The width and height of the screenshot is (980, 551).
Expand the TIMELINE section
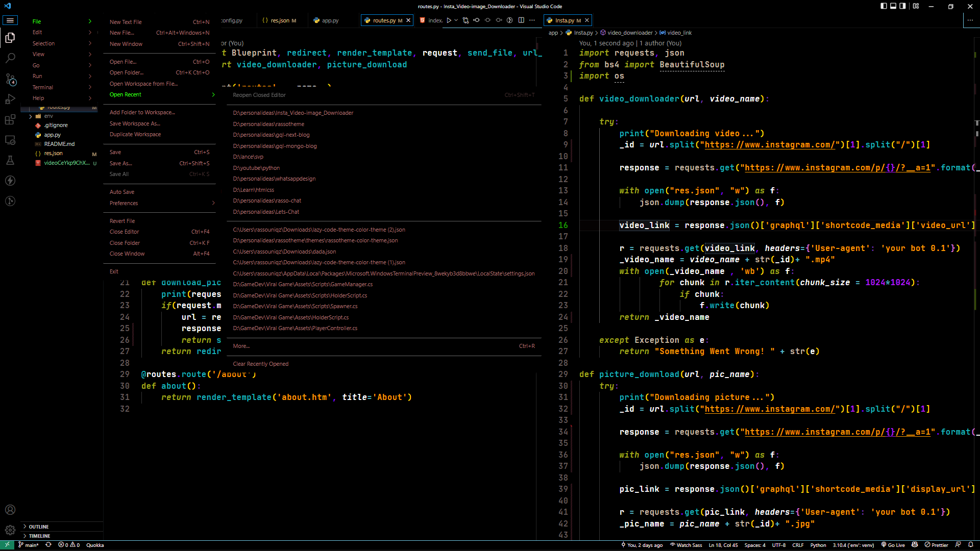[x=39, y=536]
